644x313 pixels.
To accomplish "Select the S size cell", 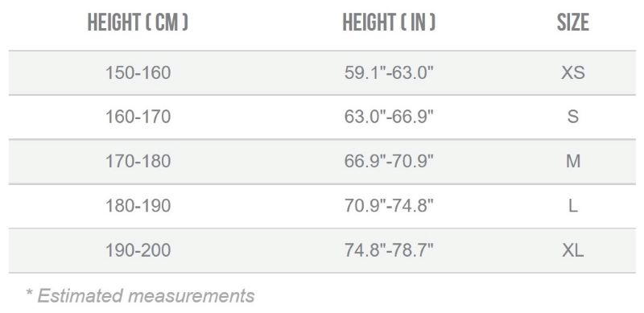I will [573, 117].
